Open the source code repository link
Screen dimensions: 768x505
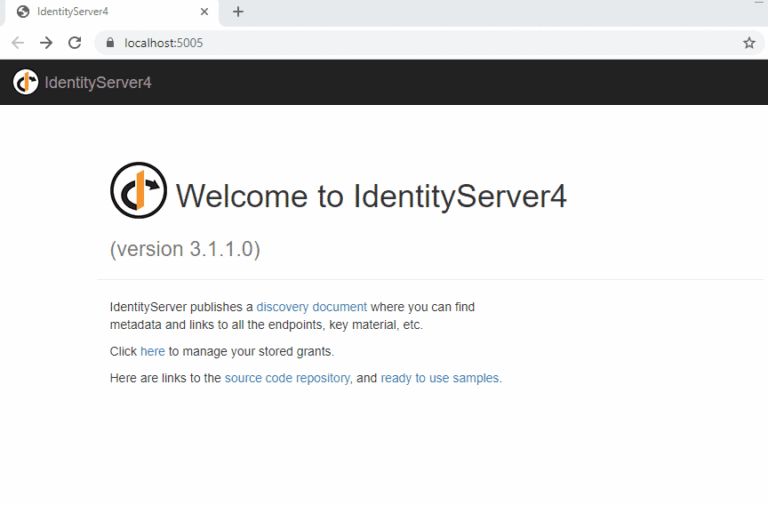(x=287, y=378)
